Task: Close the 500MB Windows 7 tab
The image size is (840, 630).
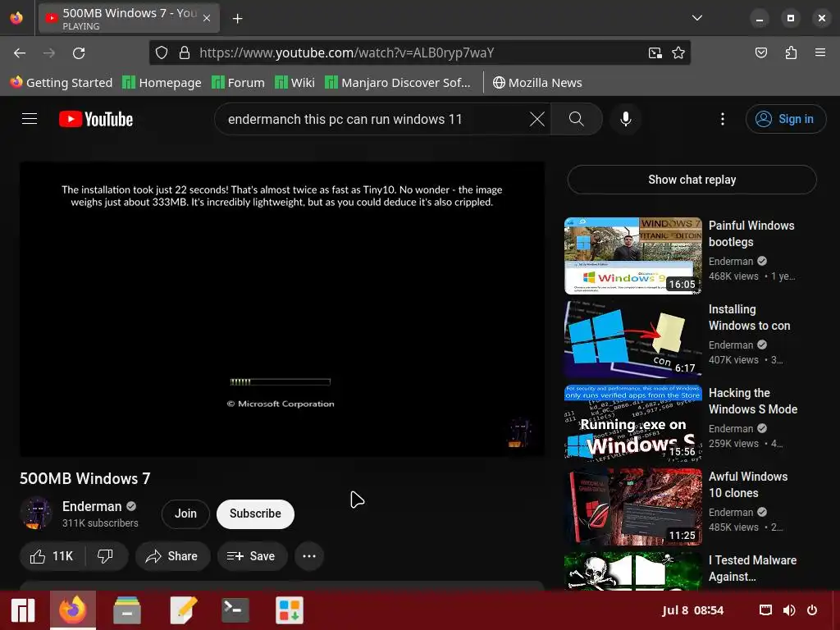Action: pos(206,18)
